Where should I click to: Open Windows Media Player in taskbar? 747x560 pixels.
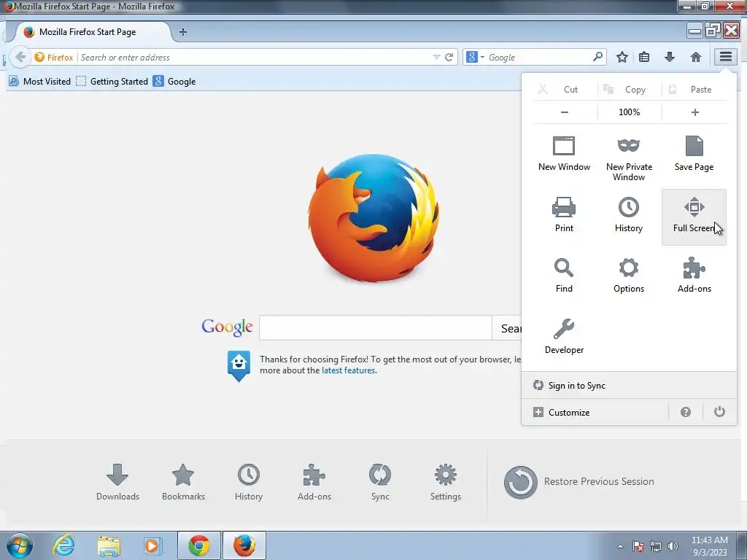(x=152, y=545)
